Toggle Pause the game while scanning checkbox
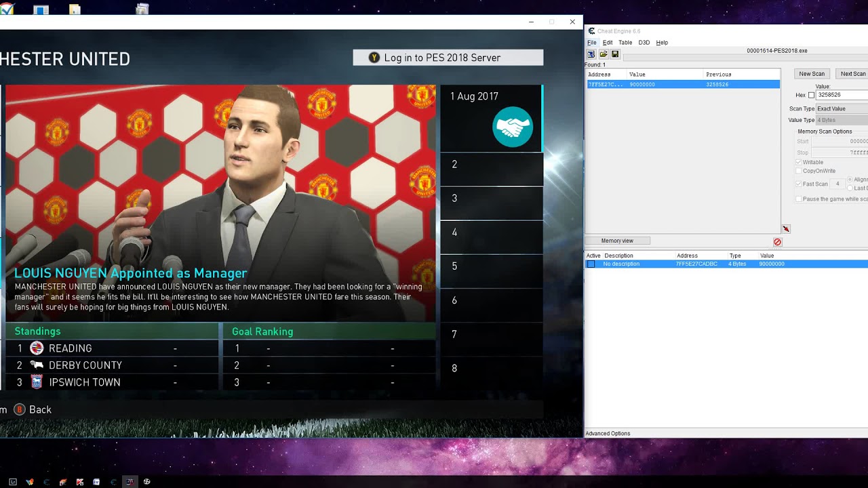Image resolution: width=868 pixels, height=488 pixels. 798,199
